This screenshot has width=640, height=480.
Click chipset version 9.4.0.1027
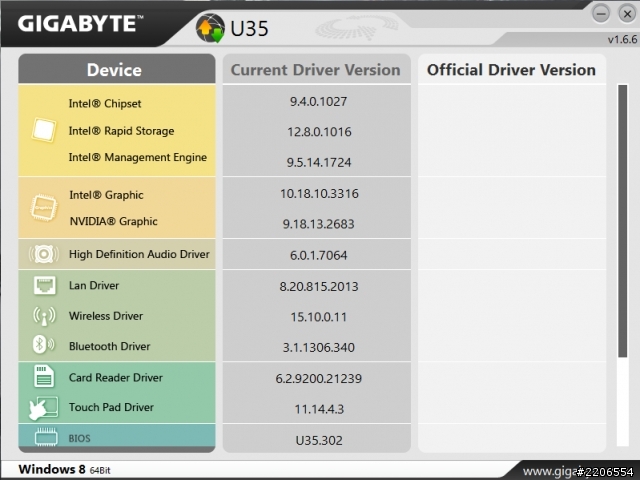click(x=318, y=102)
